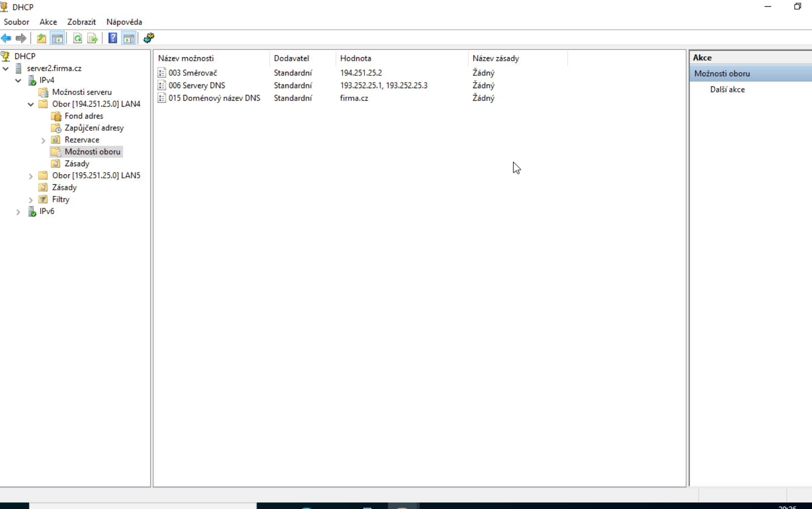Screen dimensions: 812x509
Task: Click Zásady icon under LAN4 scope
Action: point(56,163)
